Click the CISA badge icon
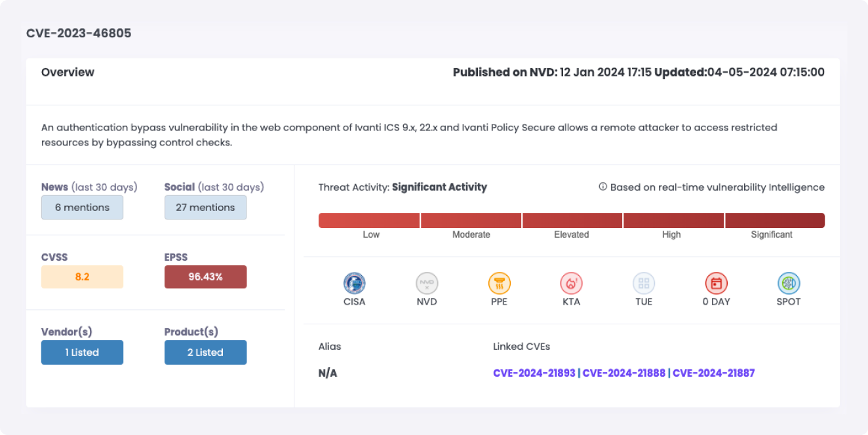 point(355,284)
